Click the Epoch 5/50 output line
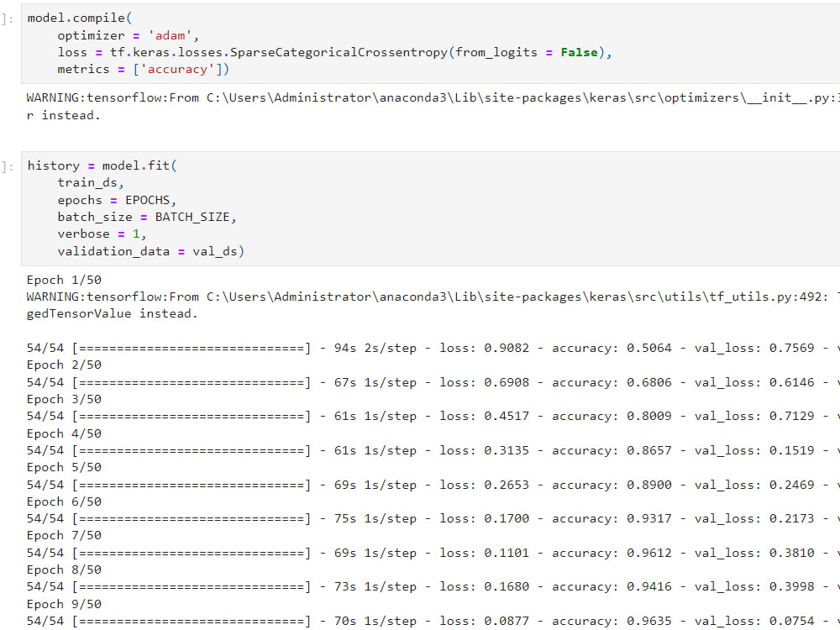 click(x=64, y=467)
